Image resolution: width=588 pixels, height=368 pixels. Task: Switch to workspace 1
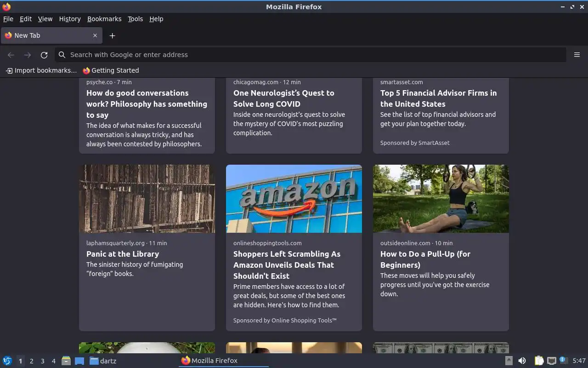click(20, 361)
